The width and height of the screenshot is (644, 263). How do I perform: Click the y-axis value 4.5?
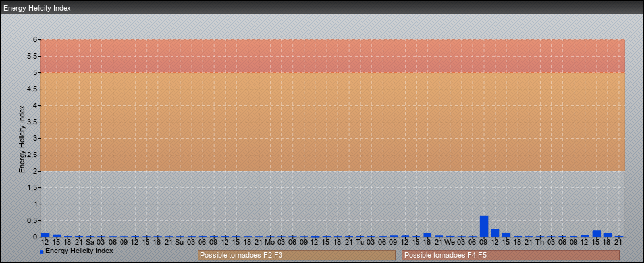pos(32,89)
